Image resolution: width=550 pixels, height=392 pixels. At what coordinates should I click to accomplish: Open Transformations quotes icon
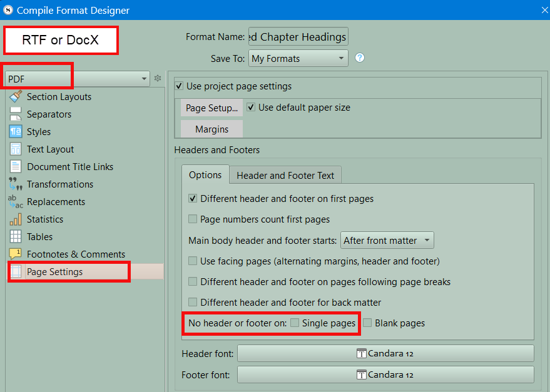[16, 184]
